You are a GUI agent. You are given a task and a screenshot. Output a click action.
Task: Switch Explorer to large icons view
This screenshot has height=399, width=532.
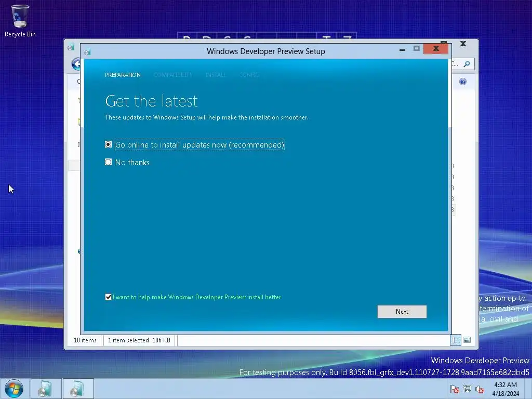(x=467, y=340)
